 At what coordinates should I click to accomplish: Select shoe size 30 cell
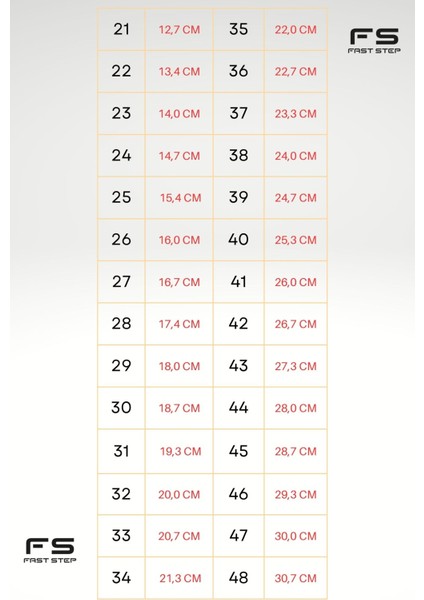tap(121, 408)
